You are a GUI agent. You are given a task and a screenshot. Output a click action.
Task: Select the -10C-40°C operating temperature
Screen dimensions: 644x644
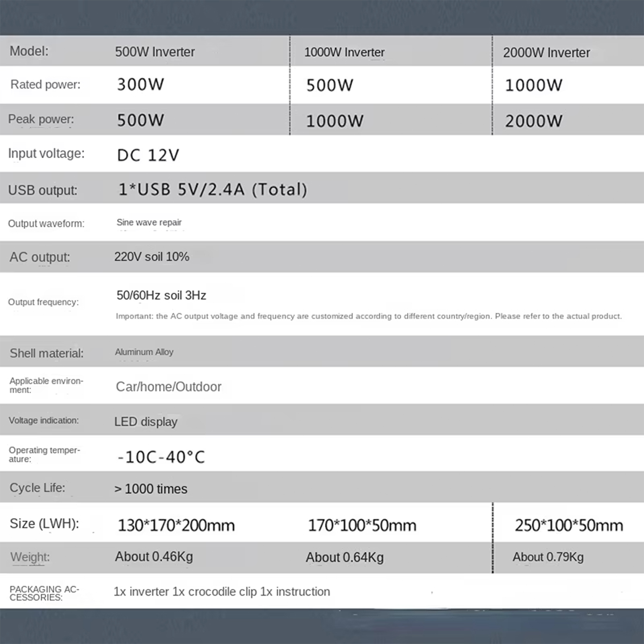161,457
